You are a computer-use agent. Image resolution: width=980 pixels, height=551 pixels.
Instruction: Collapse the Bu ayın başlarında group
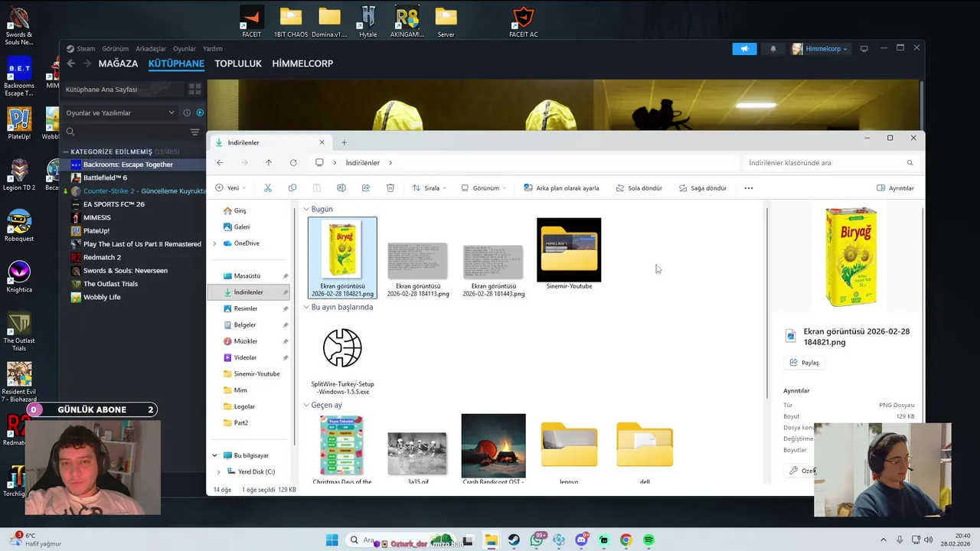pyautogui.click(x=306, y=307)
